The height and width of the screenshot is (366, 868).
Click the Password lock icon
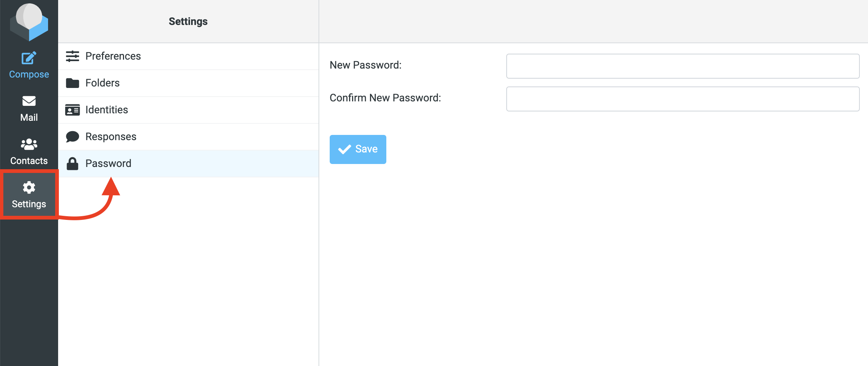[72, 164]
